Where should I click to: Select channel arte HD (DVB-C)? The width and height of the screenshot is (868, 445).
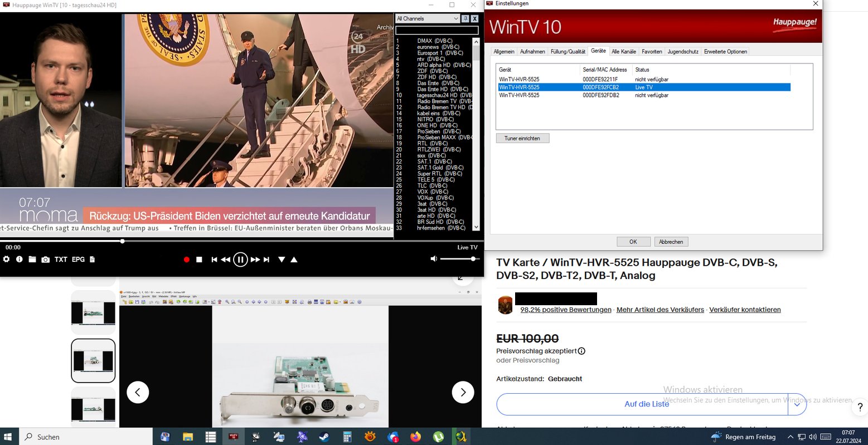434,216
